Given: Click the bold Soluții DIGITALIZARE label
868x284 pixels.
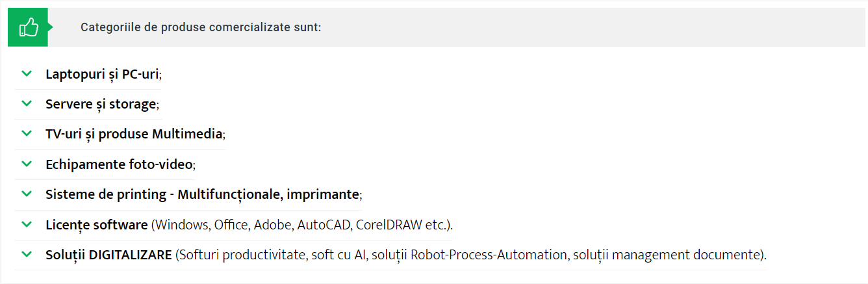Looking at the screenshot, I should (108, 255).
